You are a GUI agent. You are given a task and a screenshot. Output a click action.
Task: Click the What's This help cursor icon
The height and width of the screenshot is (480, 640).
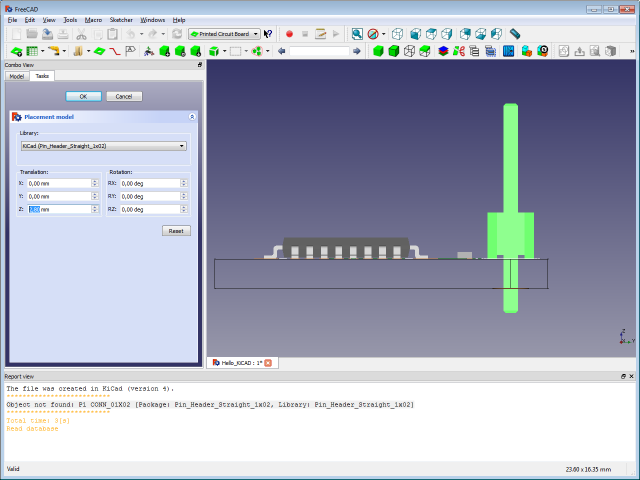[x=268, y=34]
